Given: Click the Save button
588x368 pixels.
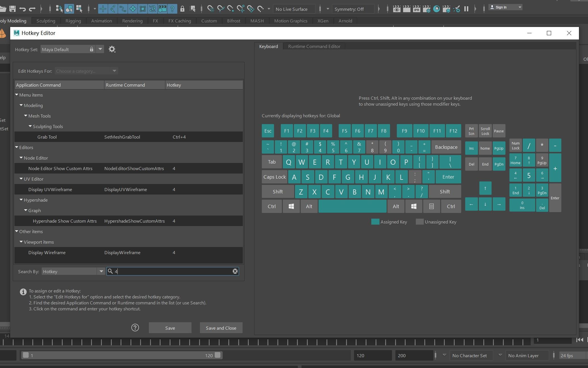Looking at the screenshot, I should (x=170, y=328).
